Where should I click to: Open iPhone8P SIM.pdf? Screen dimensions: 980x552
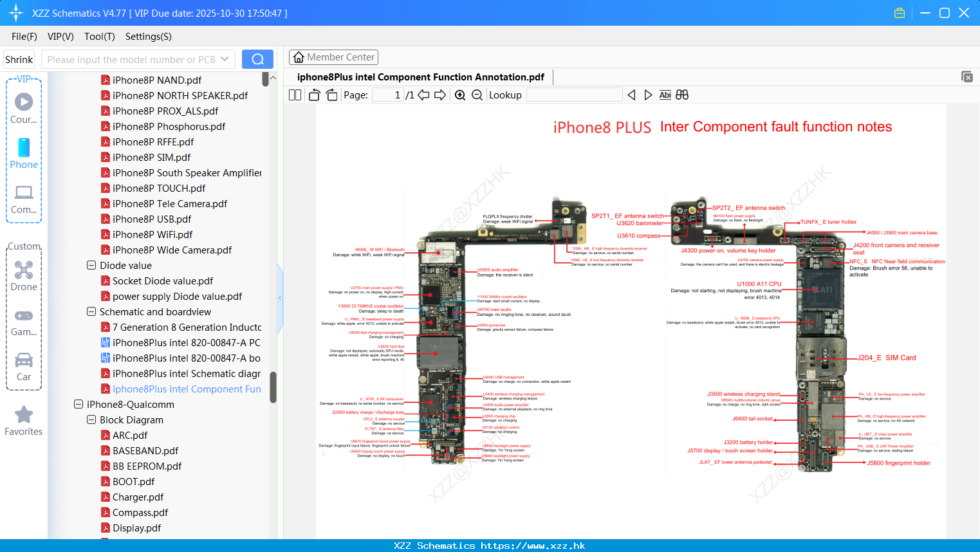coord(151,157)
